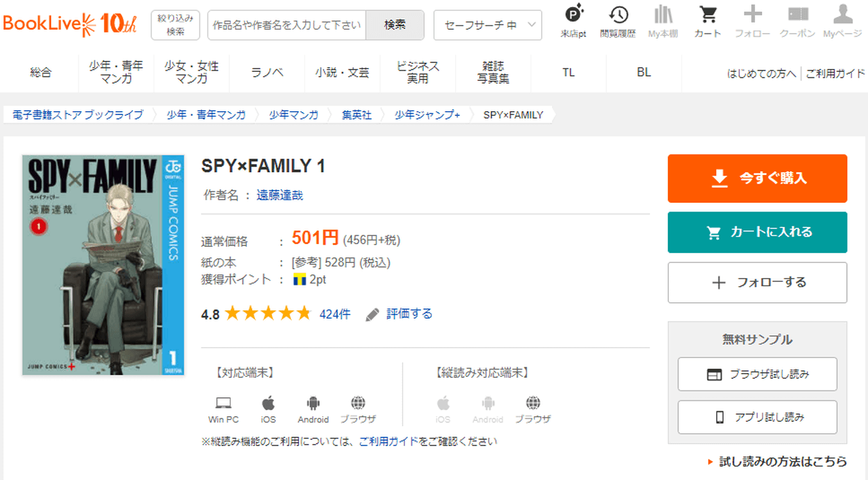Viewport: 868px width, 480px height.
Task: Click the 今すぐ購入 buy button
Action: point(757,178)
